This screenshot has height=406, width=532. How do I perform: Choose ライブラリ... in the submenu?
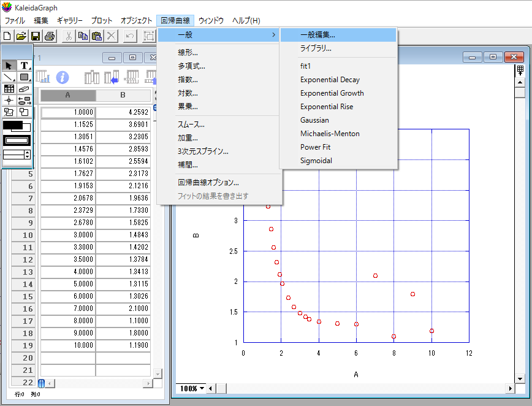point(338,48)
